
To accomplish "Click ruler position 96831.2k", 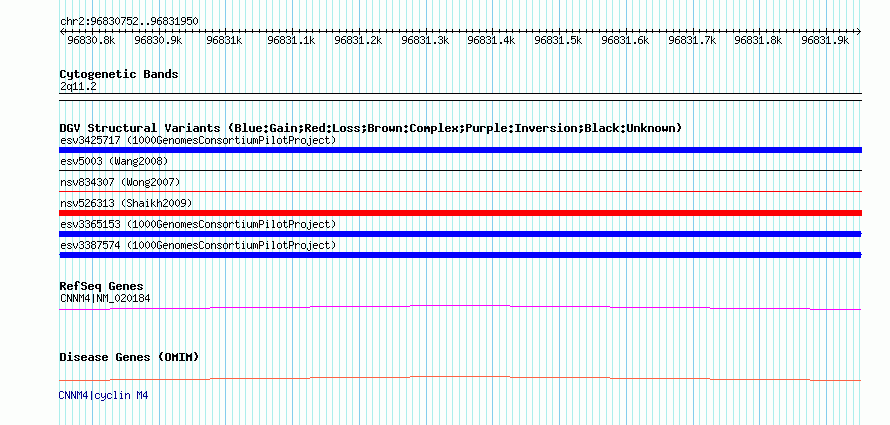I will click(358, 40).
